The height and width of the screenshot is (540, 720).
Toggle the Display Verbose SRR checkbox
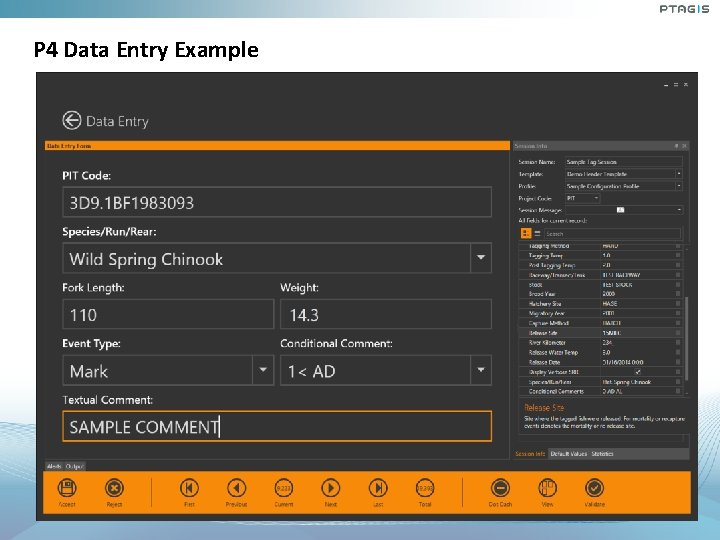click(637, 372)
